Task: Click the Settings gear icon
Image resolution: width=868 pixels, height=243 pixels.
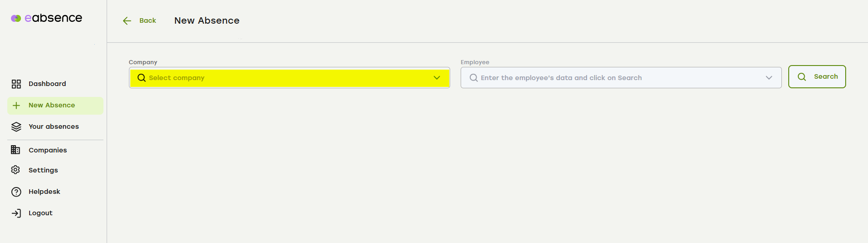Action: [15, 170]
